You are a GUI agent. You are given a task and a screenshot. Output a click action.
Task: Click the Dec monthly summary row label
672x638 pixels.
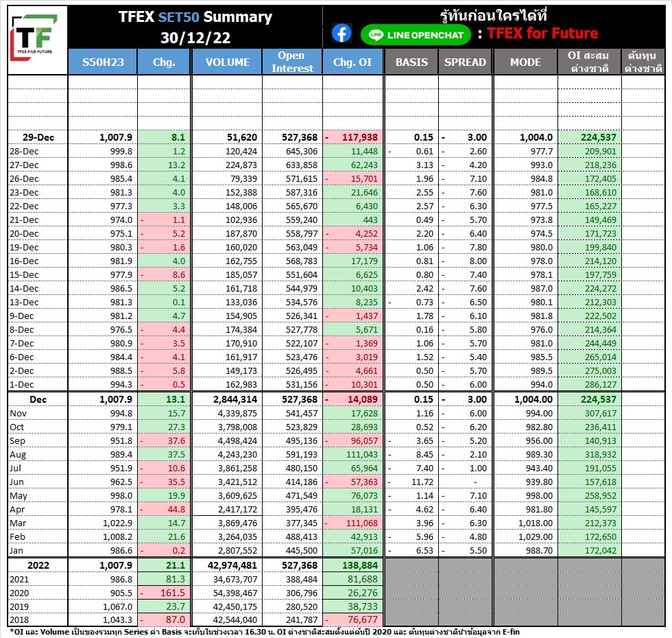[x=38, y=399]
